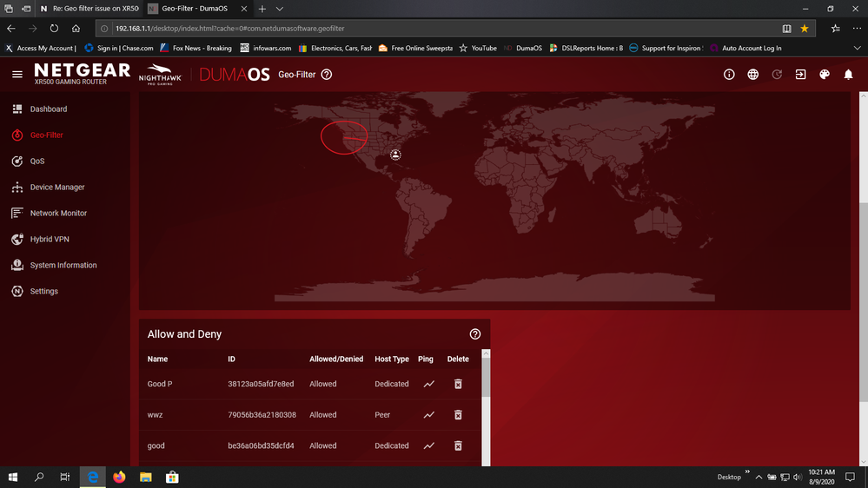Open the Windows action center

[851, 477]
